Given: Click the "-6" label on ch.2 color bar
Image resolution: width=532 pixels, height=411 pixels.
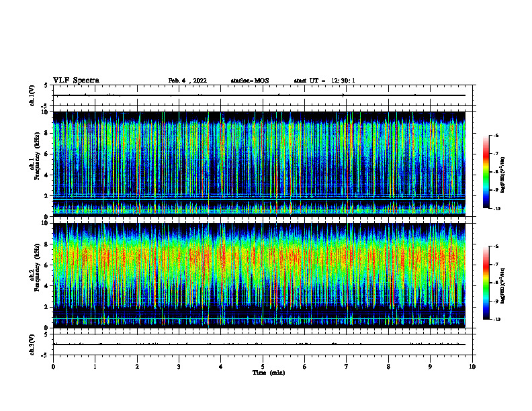Looking at the screenshot, I should pos(496,246).
